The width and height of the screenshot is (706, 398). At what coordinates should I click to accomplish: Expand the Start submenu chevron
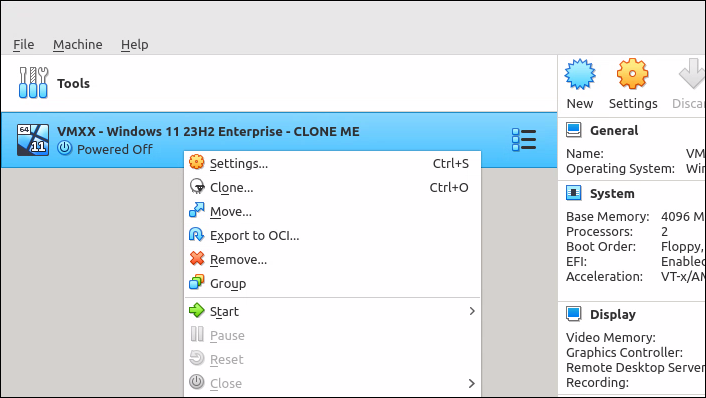(472, 311)
